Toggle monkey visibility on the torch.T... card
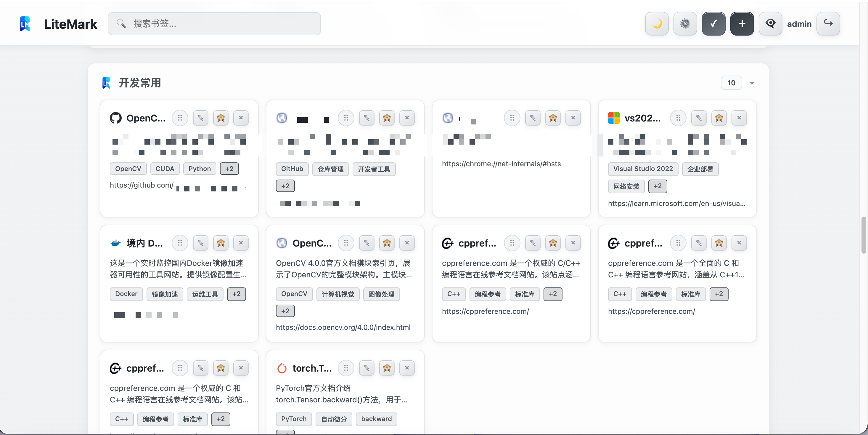 click(387, 368)
